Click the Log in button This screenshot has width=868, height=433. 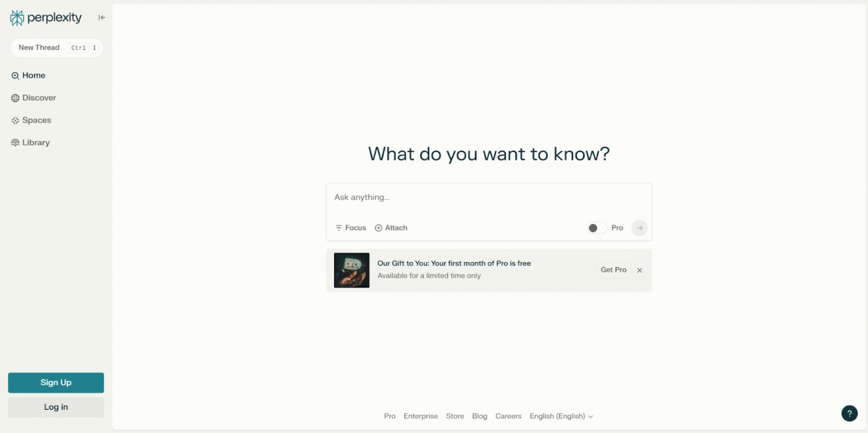56,407
